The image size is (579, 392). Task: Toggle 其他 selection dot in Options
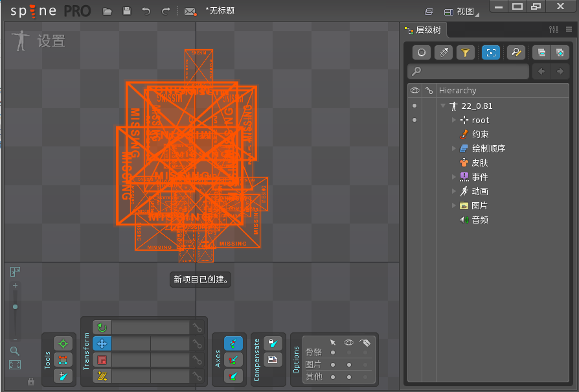[x=333, y=377]
